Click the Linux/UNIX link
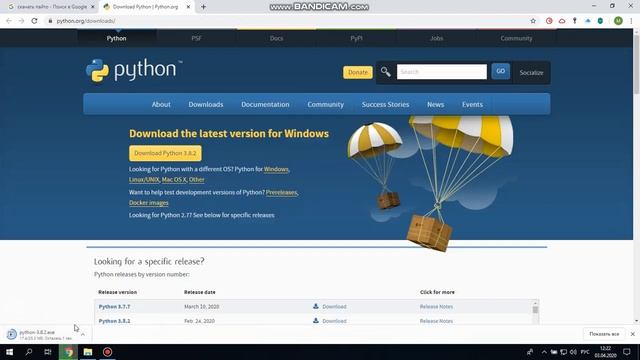640x360 pixels. tap(144, 180)
